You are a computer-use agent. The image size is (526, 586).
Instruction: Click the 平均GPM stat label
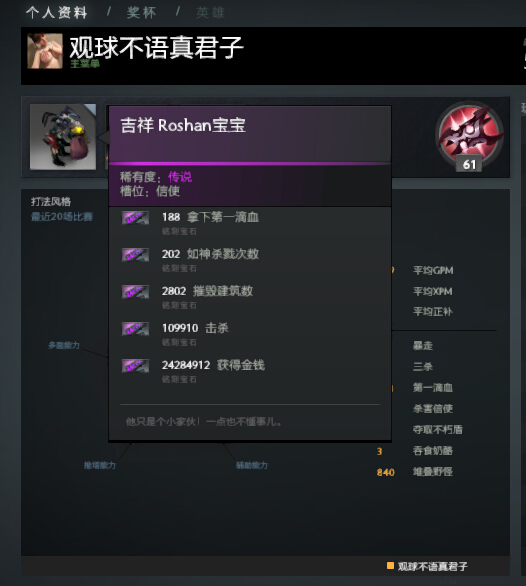coord(433,270)
